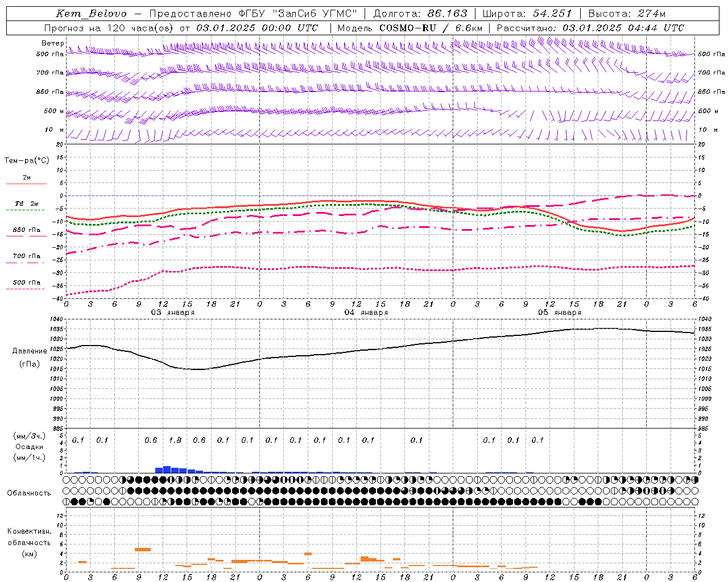Select the 'Долгота: 86.163' longitude text
Screen dimensions: 728x582
(420, 14)
